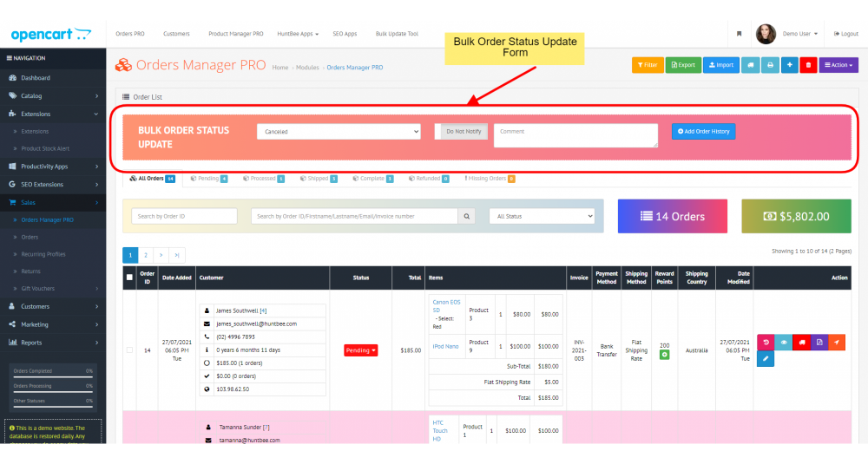Click the Logout link
Viewport: 868px width, 464px height.
pyautogui.click(x=845, y=34)
